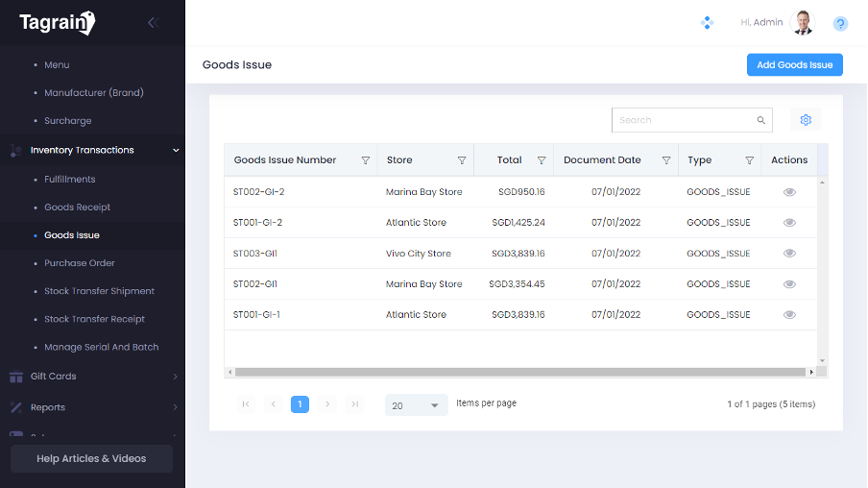This screenshot has height=488, width=868.
Task: Click the blue diamond apps icon
Action: 708,23
